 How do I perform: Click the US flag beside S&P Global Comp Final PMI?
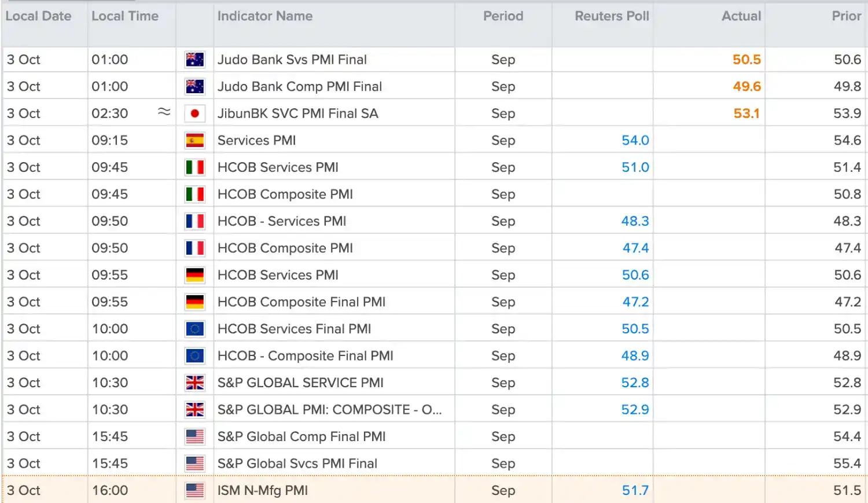[x=195, y=436]
